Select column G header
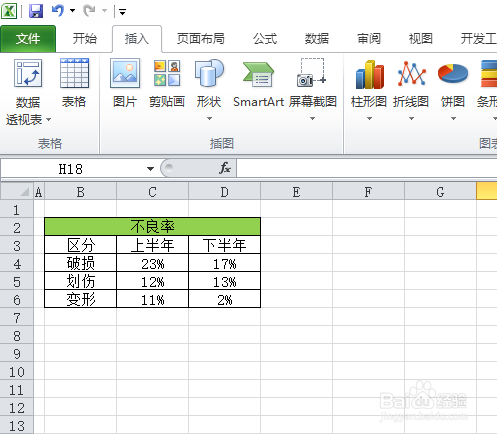Screen dimensions: 497x434 coord(440,192)
